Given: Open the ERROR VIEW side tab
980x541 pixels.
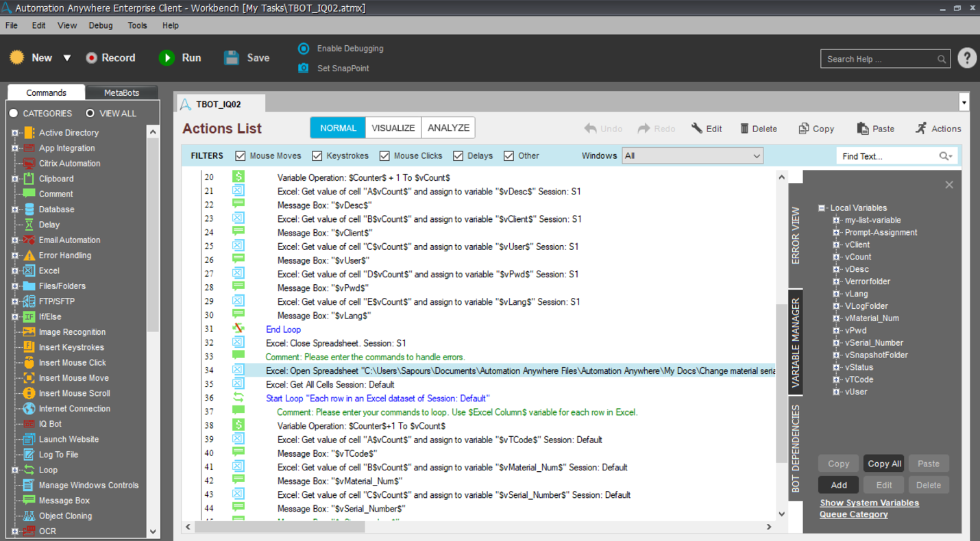Looking at the screenshot, I should 796,236.
